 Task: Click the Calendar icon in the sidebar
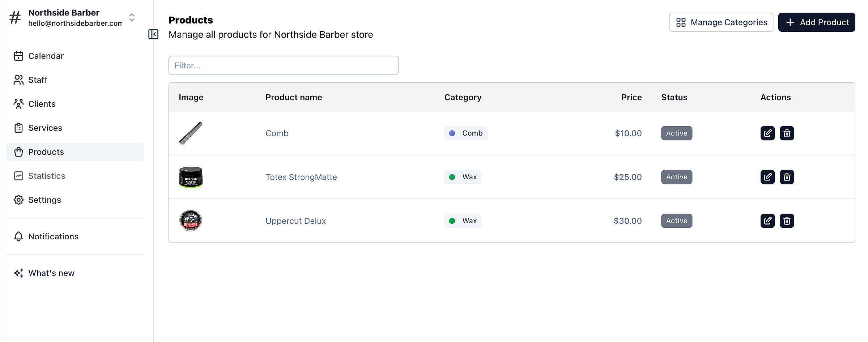(x=18, y=56)
